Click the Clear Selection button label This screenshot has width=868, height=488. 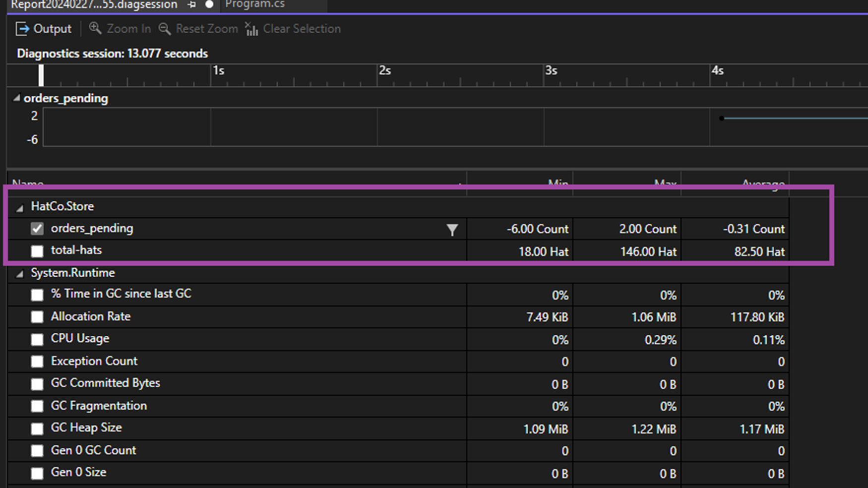click(x=302, y=29)
